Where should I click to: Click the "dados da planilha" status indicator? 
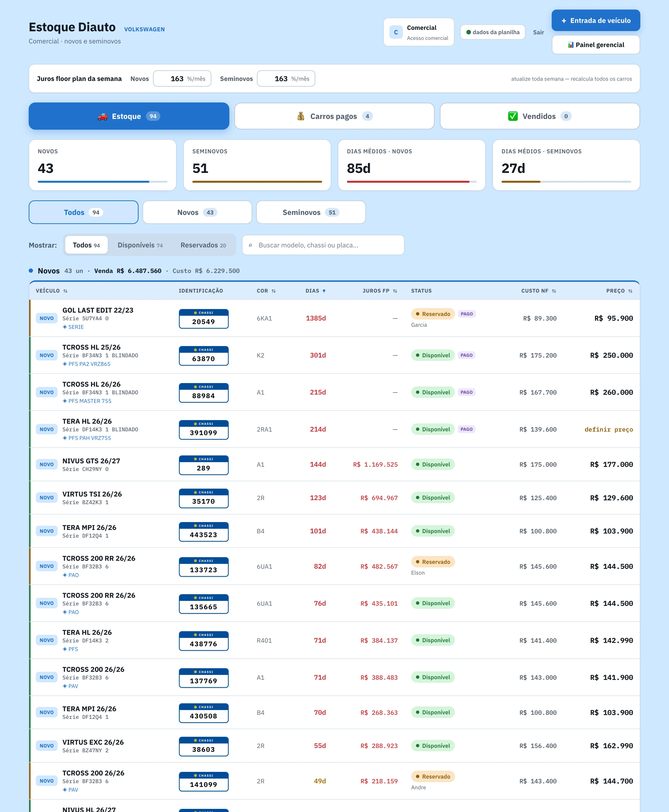click(x=492, y=32)
